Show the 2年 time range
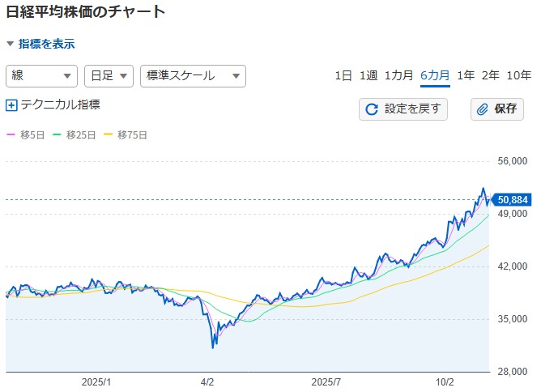This screenshot has height=392, width=541. [491, 75]
